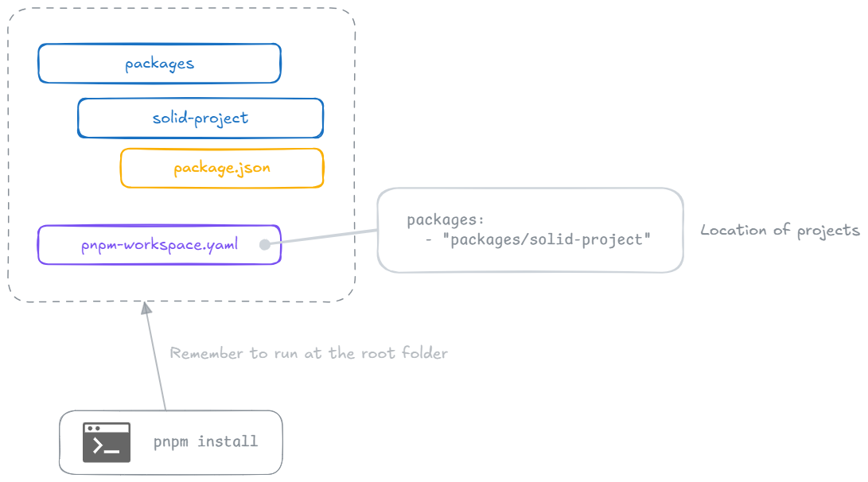868x482 pixels.
Task: Click the "solid-project" label text in blue
Action: tap(200, 119)
